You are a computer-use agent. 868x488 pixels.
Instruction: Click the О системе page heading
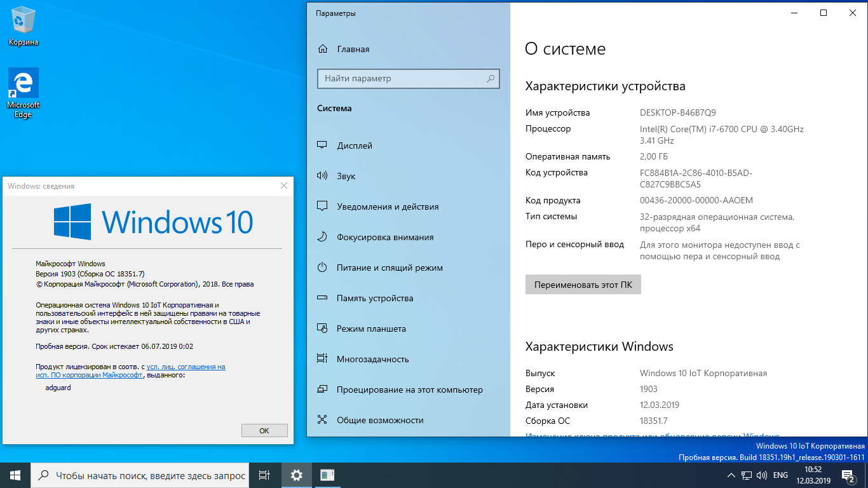pos(566,49)
